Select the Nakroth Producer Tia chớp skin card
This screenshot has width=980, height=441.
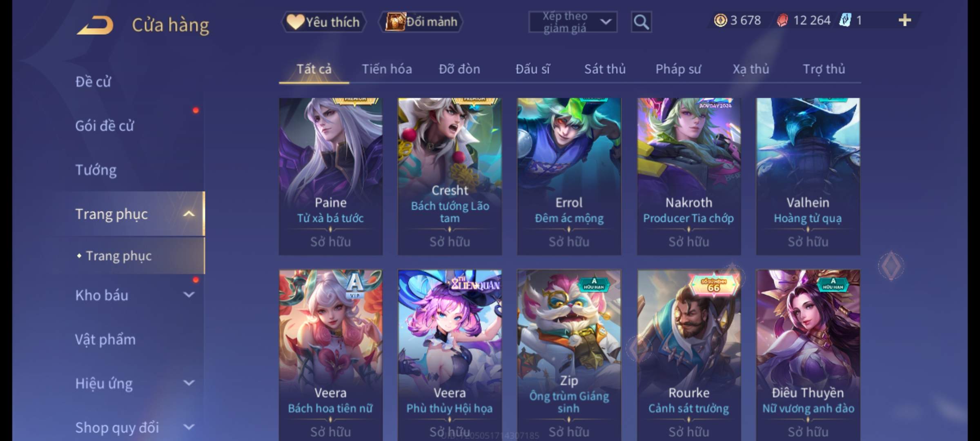(x=689, y=176)
